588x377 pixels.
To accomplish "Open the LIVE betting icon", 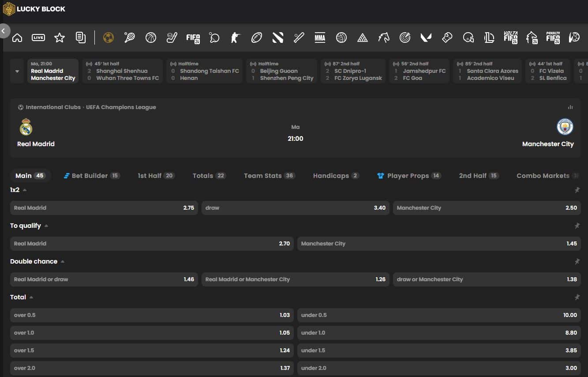I will pos(38,38).
